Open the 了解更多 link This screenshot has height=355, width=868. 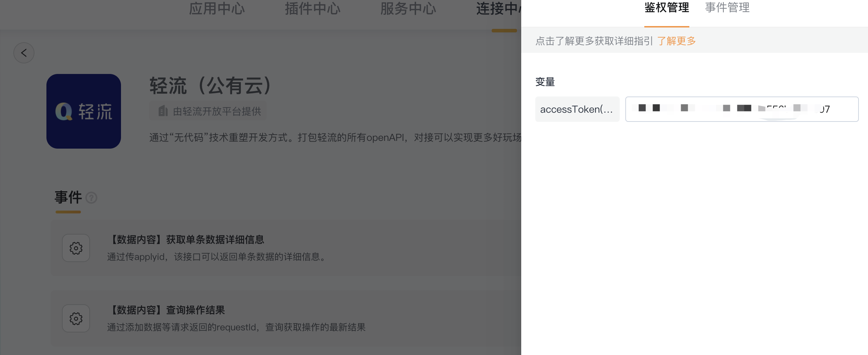[x=677, y=41]
